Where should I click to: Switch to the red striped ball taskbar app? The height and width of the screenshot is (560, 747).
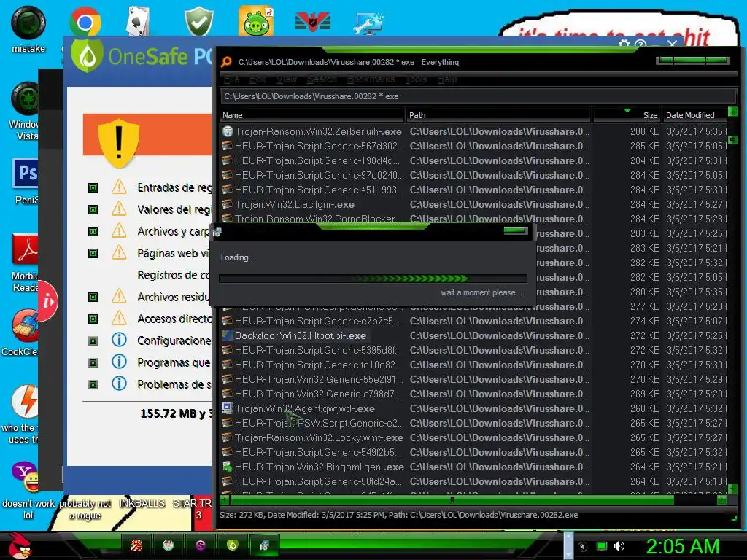[x=136, y=545]
